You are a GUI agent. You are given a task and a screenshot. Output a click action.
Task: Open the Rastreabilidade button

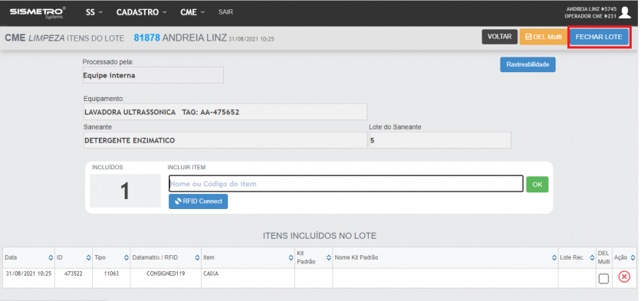527,64
